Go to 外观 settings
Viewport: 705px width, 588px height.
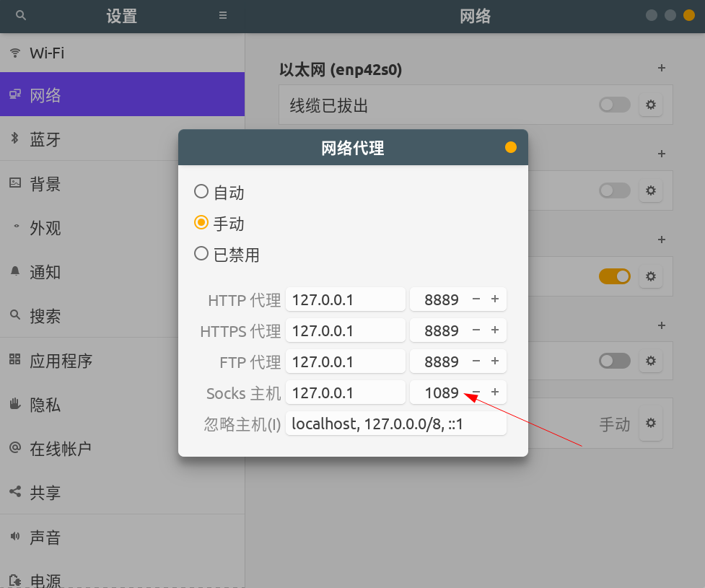click(x=45, y=228)
